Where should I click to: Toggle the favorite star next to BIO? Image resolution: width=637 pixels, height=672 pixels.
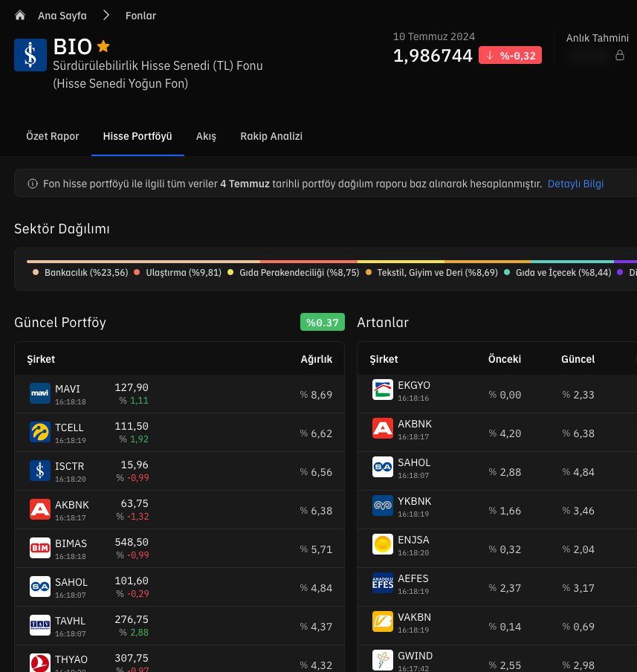103,46
